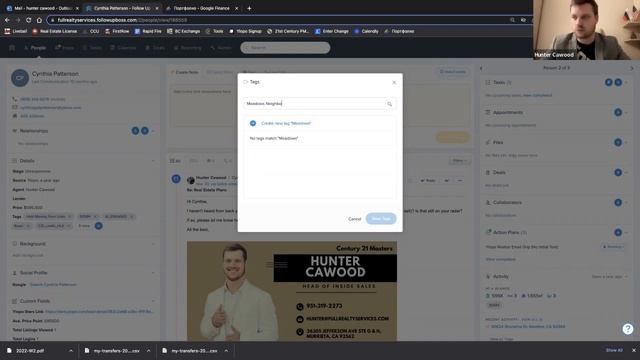640x360 pixels.
Task: Open the FirstNow bookmark
Action: point(117,31)
